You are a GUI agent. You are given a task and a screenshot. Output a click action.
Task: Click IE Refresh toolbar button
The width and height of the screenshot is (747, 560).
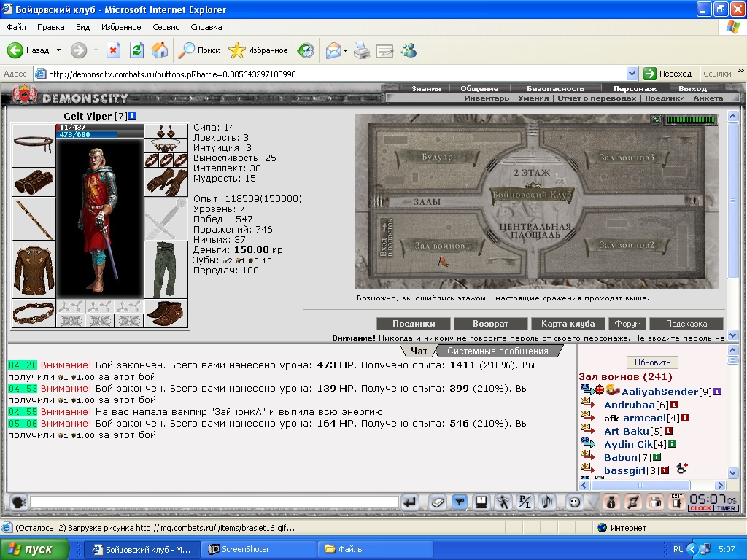tap(136, 50)
